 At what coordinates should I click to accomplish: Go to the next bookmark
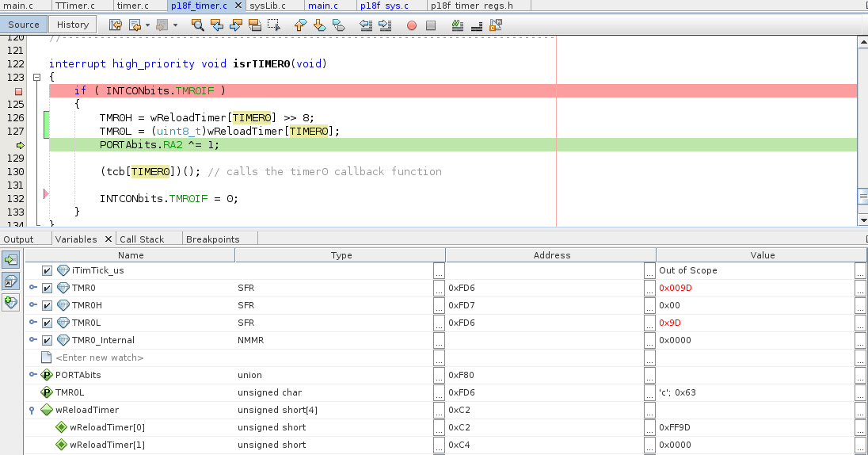319,25
